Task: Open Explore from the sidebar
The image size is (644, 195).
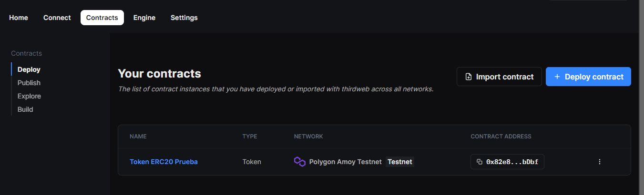Action: point(30,96)
